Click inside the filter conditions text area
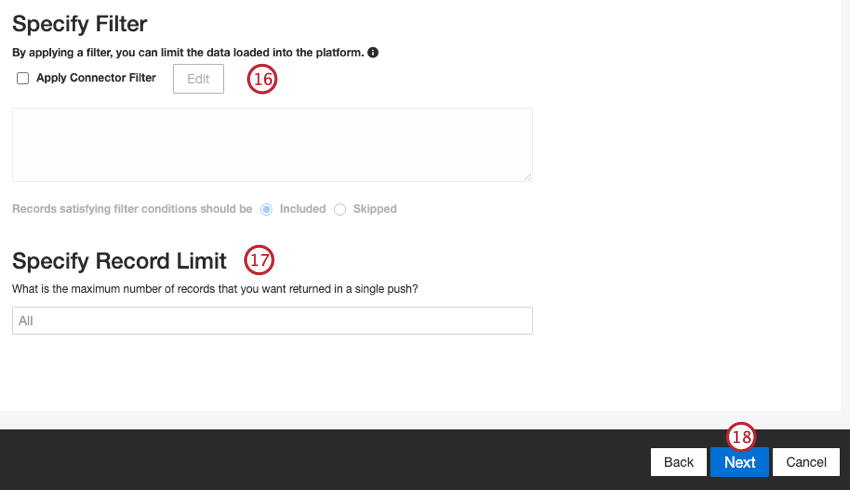Screen dimensions: 850x490 272,145
